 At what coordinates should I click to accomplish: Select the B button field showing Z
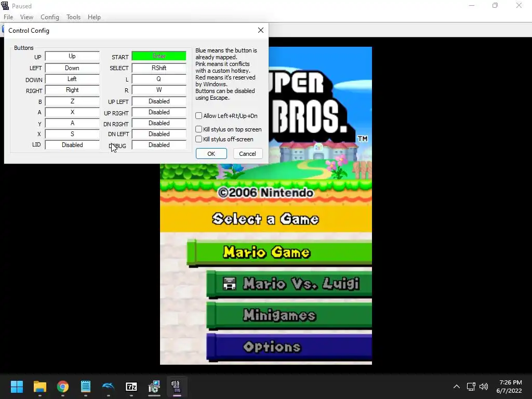(x=72, y=101)
